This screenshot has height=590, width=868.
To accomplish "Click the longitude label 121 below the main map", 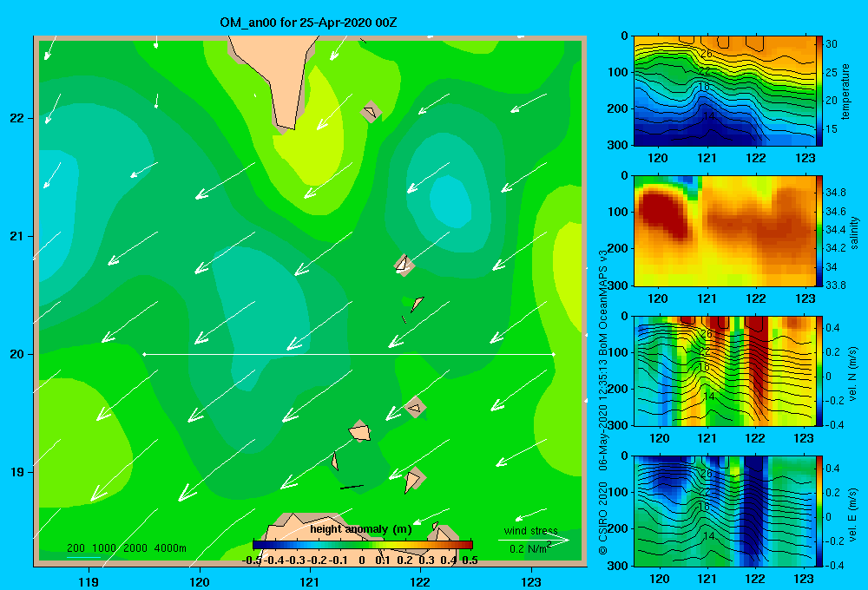I will (x=310, y=581).
